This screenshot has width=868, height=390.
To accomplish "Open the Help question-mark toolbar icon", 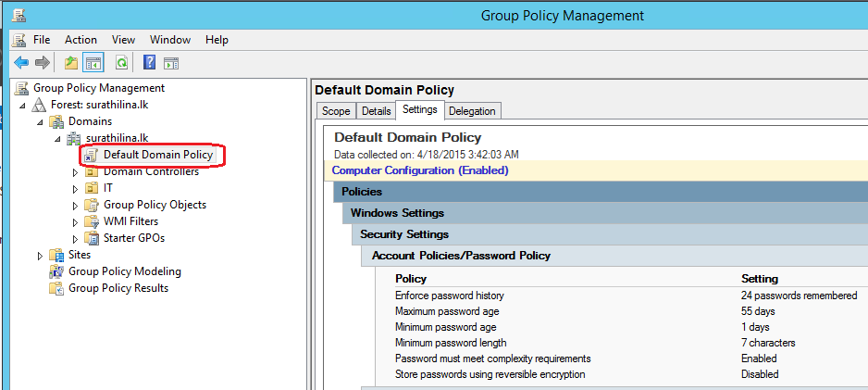I will pos(149,63).
